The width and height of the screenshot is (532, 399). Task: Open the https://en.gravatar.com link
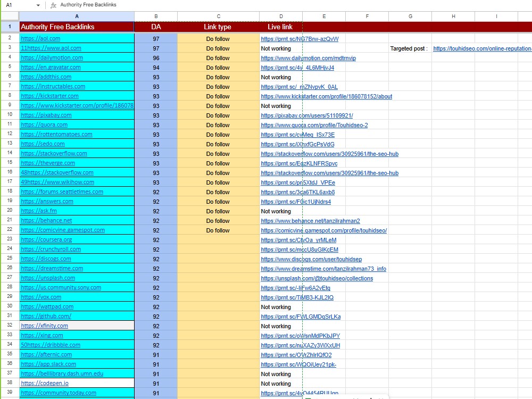pos(51,67)
